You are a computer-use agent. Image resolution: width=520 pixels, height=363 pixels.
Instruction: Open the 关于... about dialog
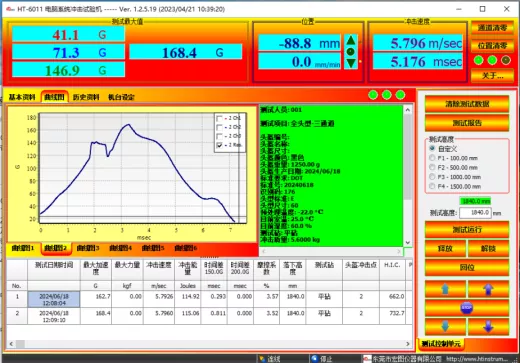point(492,76)
